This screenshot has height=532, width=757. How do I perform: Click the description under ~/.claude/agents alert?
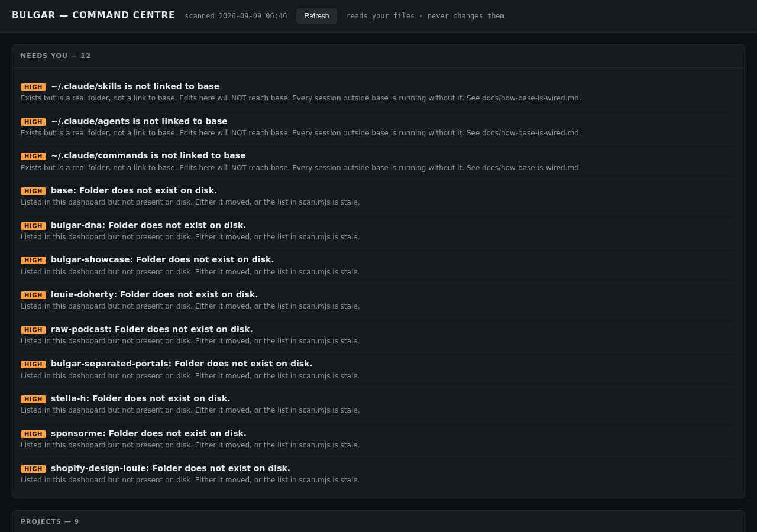(301, 133)
